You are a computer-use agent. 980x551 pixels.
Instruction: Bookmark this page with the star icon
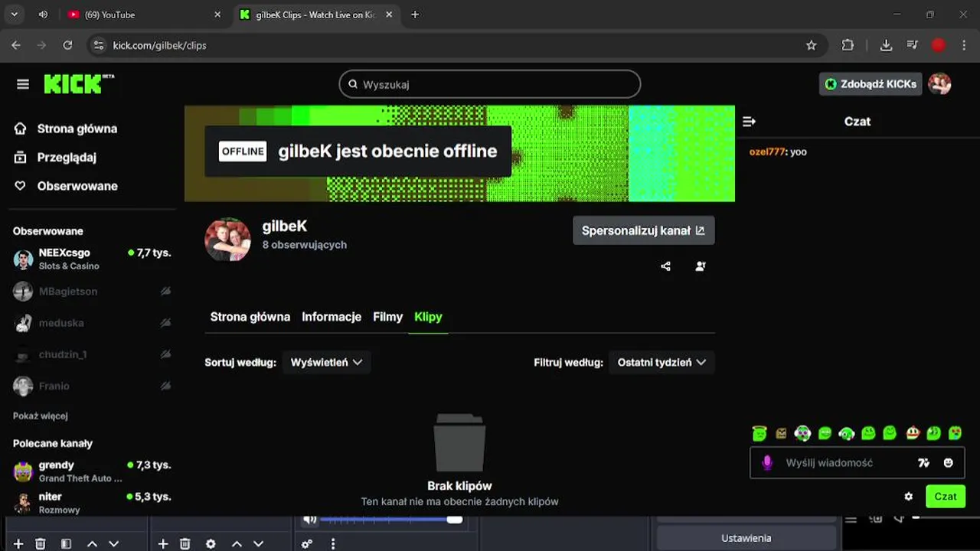click(812, 45)
